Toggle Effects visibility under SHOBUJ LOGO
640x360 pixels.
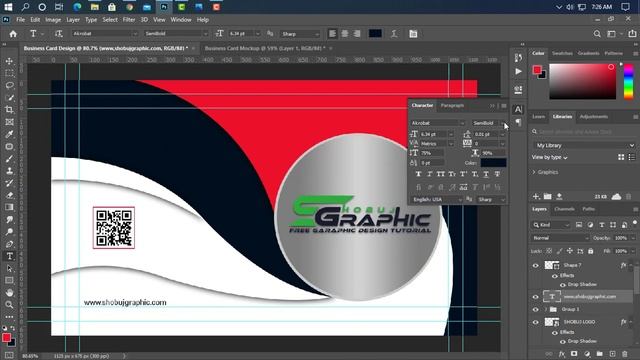555,333
